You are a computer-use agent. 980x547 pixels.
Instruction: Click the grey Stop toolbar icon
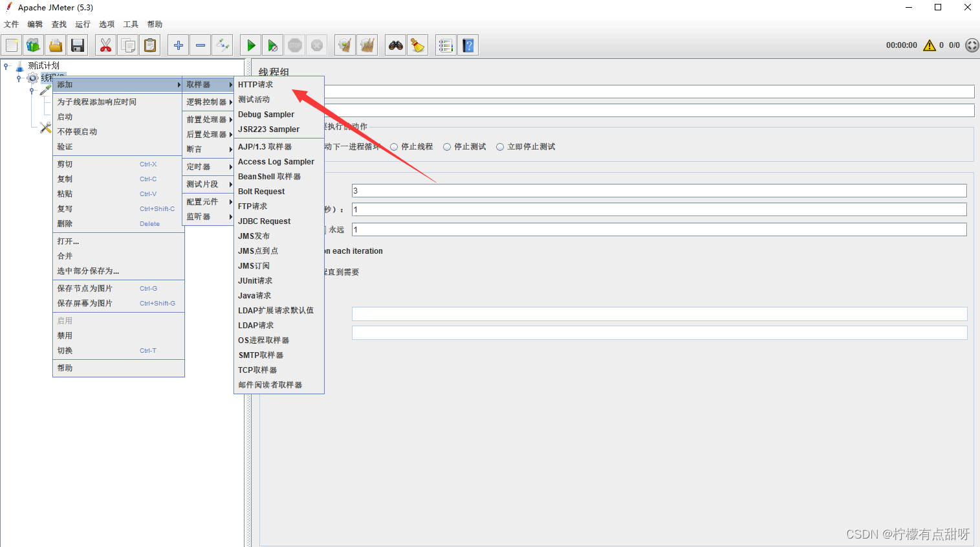[x=295, y=45]
